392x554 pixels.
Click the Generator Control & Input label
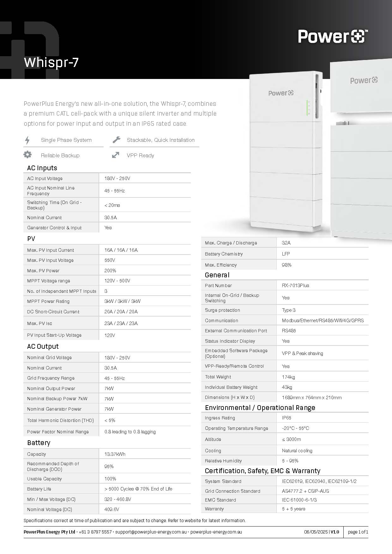click(x=54, y=228)
